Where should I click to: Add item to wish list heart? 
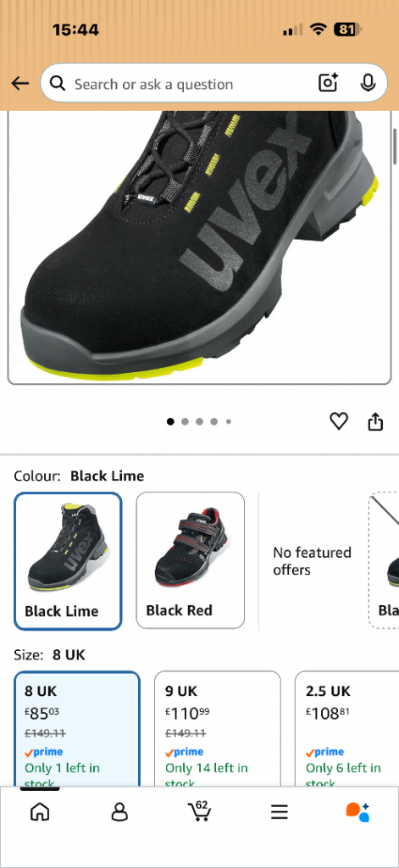tap(339, 422)
